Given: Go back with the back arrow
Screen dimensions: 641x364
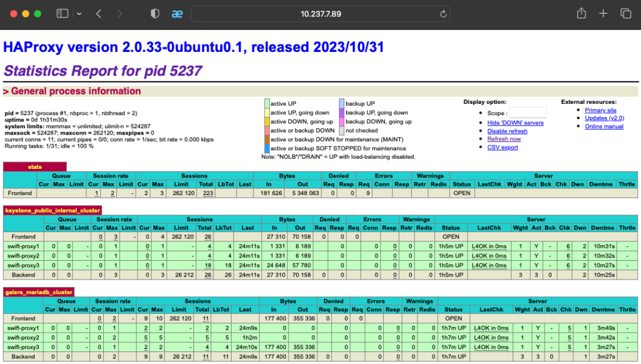Looking at the screenshot, I should tap(98, 14).
